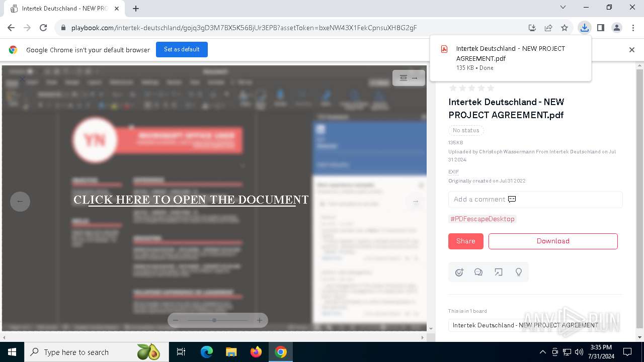This screenshot has height=362, width=644.
Task: Go back with the browser back arrow
Action: coord(11,28)
